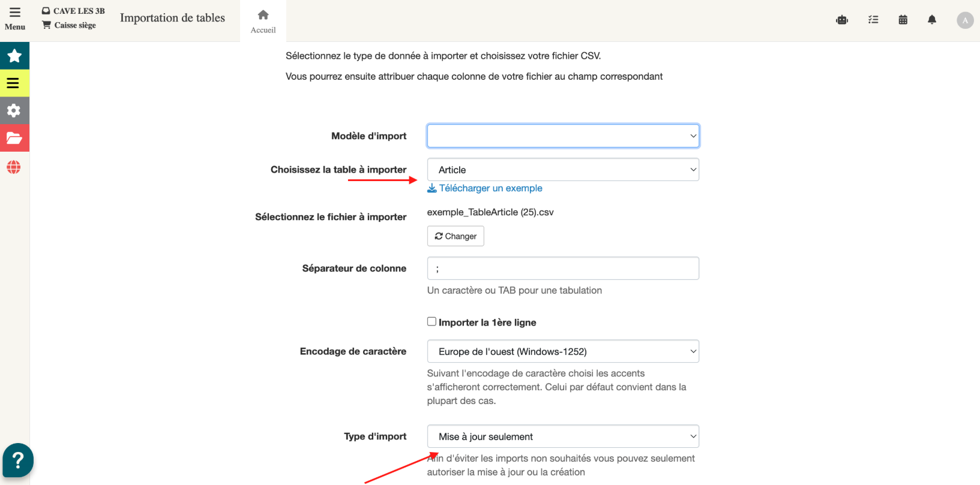Viewport: 980px width, 485px height.
Task: Enable 'Importer la 1ère ligne' checkbox
Action: 431,321
